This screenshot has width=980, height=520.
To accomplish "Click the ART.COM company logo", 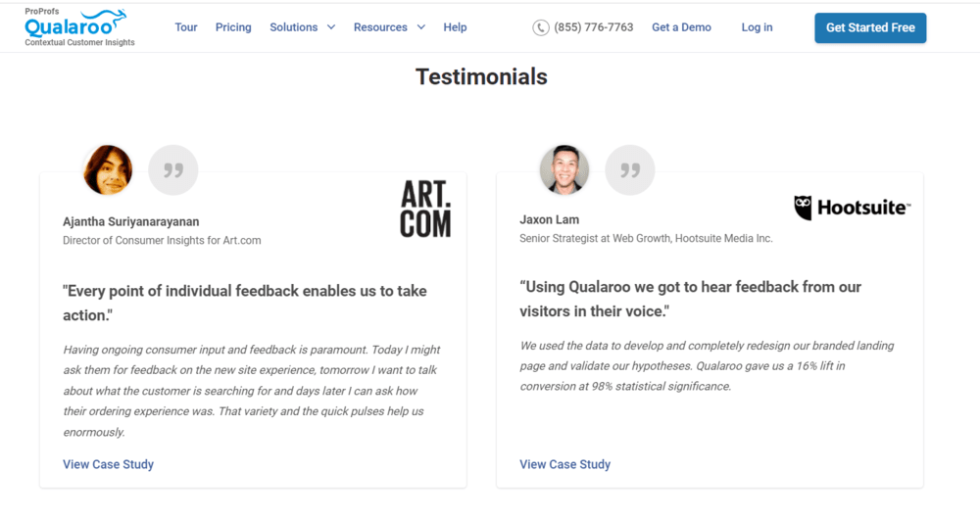I will click(x=425, y=209).
